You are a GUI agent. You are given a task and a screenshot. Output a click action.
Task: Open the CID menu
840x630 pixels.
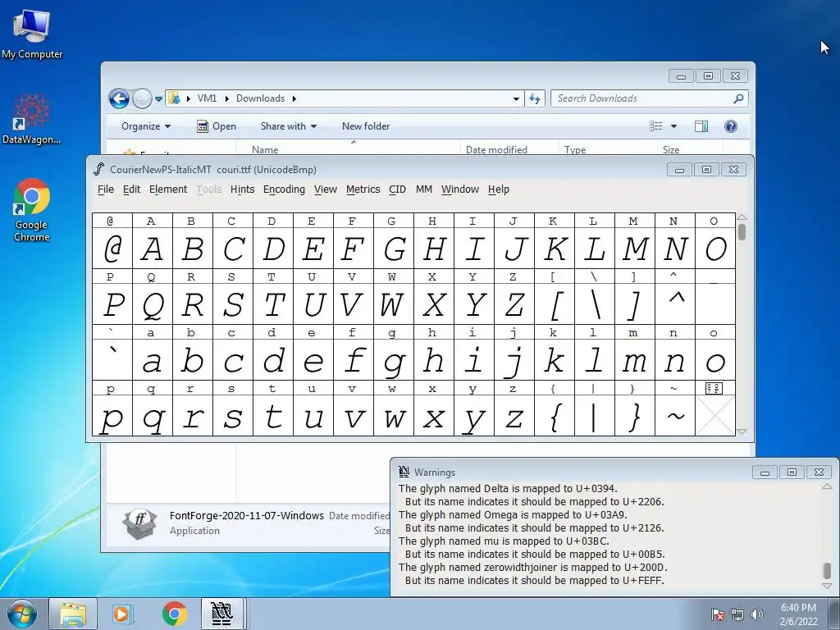398,189
